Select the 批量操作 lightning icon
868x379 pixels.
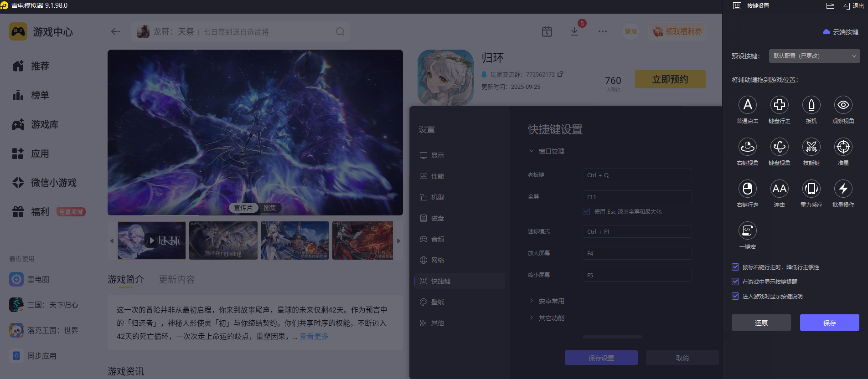click(843, 189)
